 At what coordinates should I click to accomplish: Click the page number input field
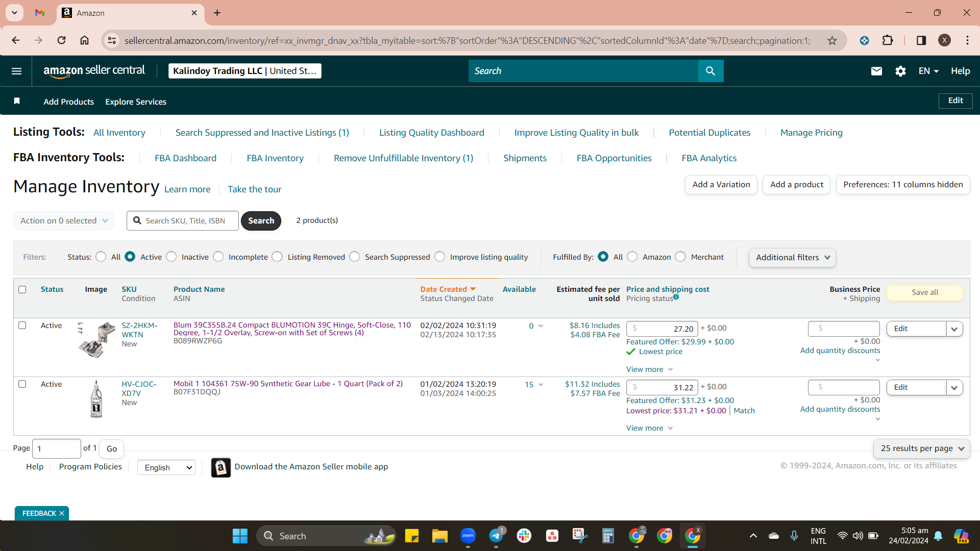57,448
